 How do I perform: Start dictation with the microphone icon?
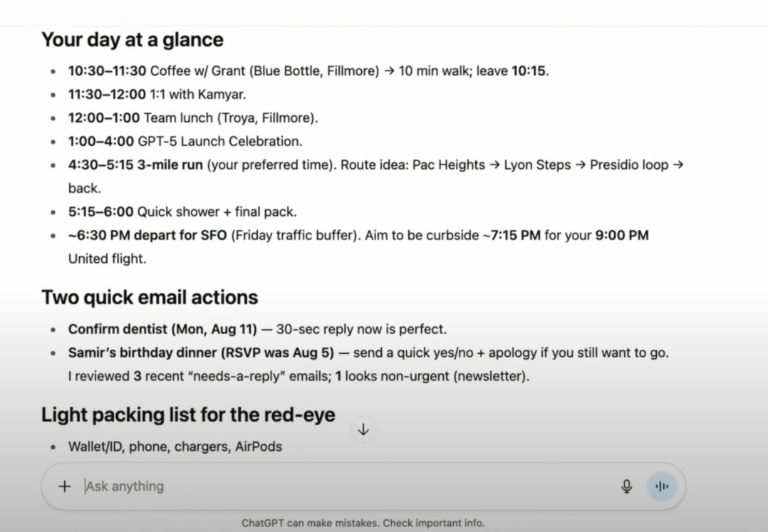626,486
